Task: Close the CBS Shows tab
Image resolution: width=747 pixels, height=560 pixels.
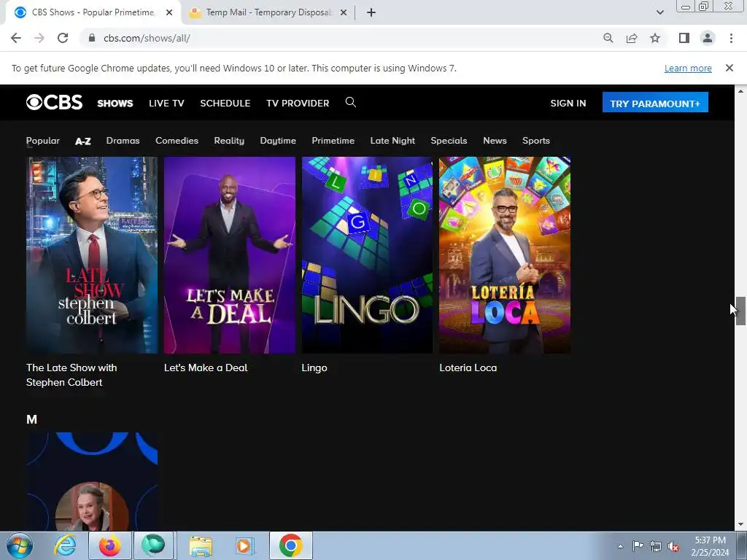Action: [x=169, y=13]
